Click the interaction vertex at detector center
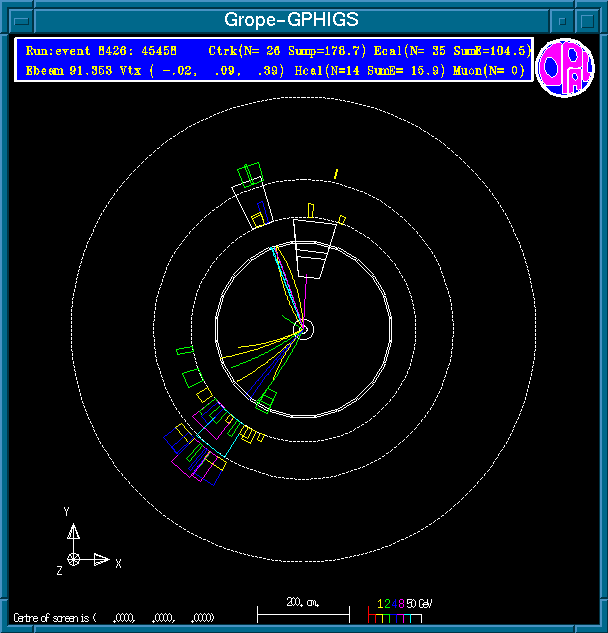The height and width of the screenshot is (633, 608). (x=305, y=329)
